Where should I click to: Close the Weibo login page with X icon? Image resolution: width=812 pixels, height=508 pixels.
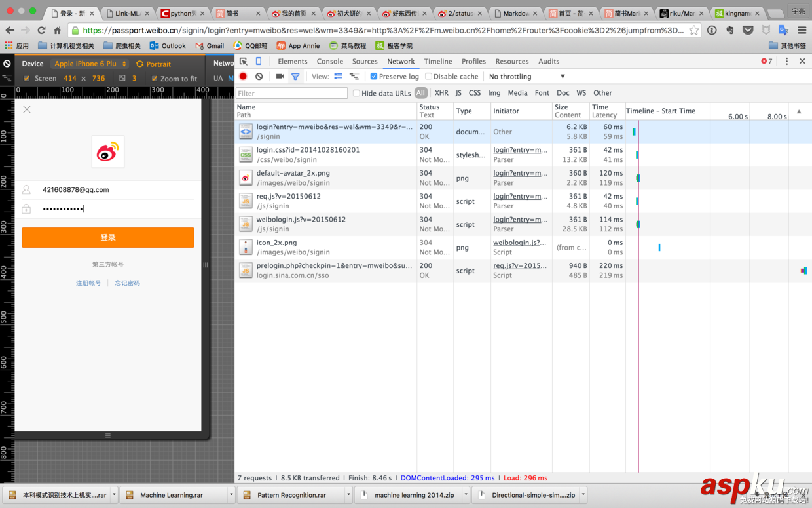[27, 109]
